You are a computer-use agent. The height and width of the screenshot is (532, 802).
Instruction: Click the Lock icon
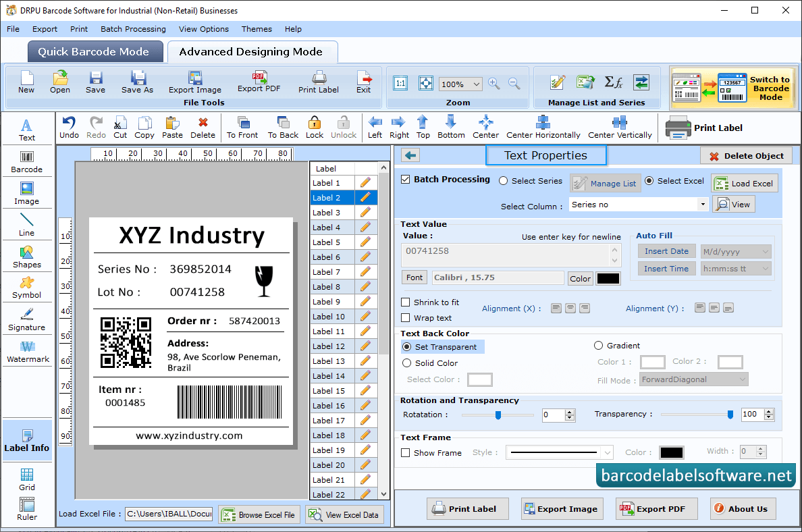pos(315,128)
